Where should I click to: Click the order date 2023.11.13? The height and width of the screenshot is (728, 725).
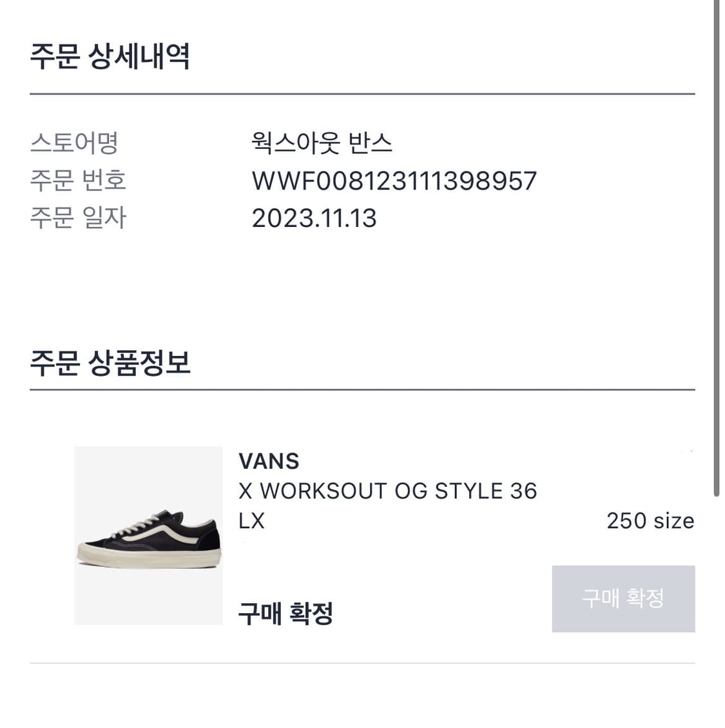coord(314,218)
